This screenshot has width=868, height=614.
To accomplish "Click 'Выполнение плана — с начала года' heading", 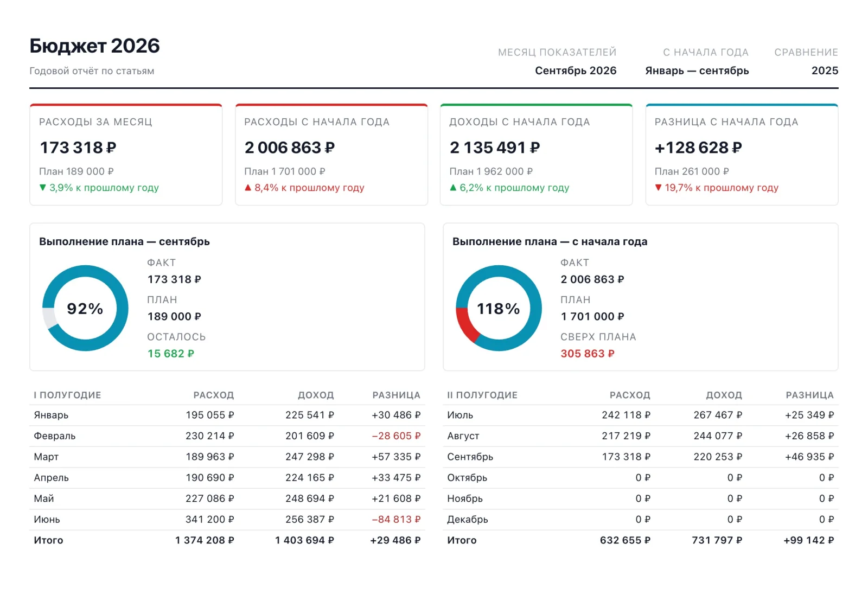I will pyautogui.click(x=550, y=241).
